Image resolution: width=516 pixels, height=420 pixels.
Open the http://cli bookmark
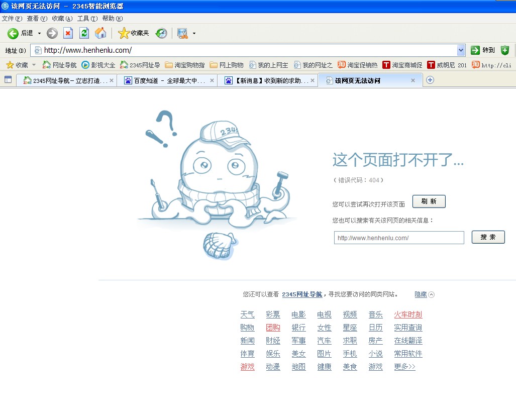point(492,65)
